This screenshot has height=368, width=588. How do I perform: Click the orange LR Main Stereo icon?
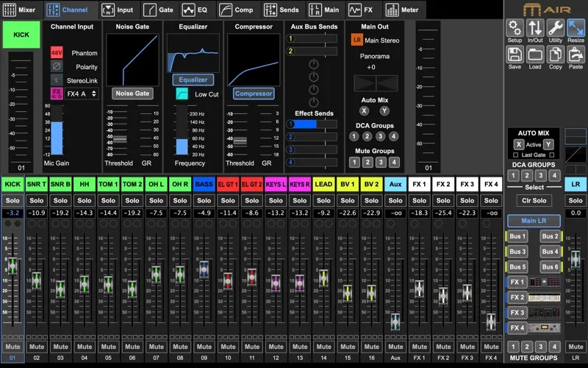[356, 40]
